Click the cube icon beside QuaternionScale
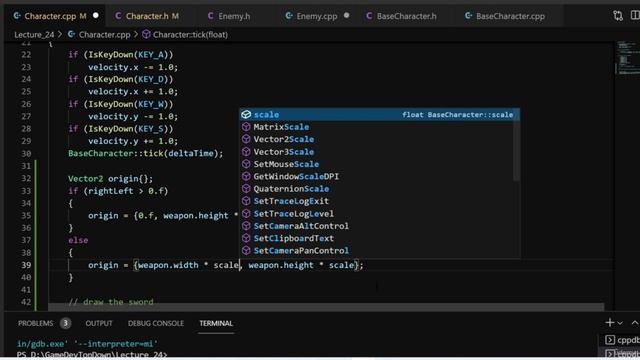640x360 pixels. pos(246,189)
